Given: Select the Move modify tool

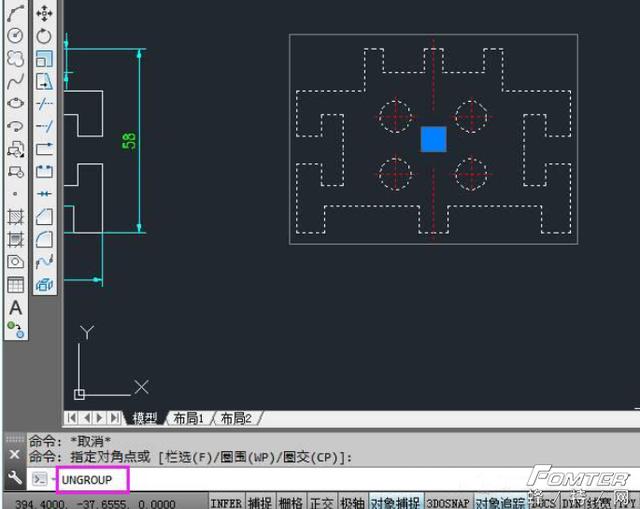Looking at the screenshot, I should point(44,13).
